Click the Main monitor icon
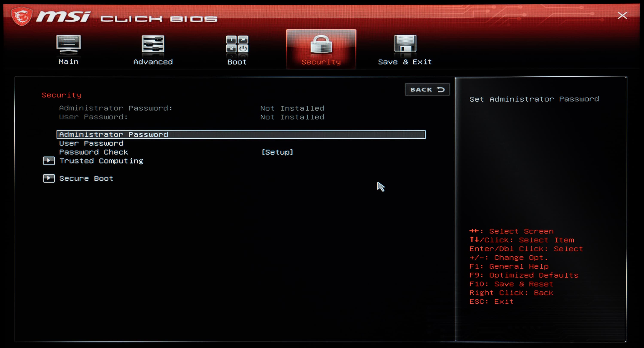Screen dimensions: 644x348 68,44
